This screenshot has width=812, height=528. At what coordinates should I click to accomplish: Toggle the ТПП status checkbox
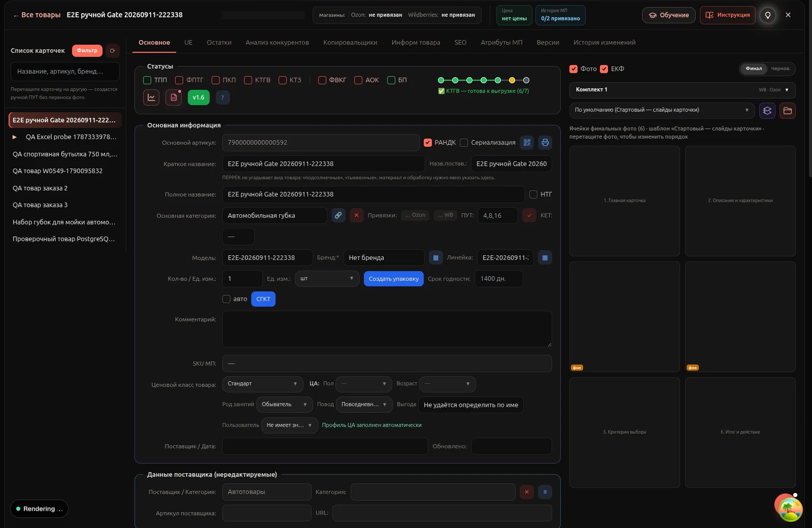[x=147, y=80]
